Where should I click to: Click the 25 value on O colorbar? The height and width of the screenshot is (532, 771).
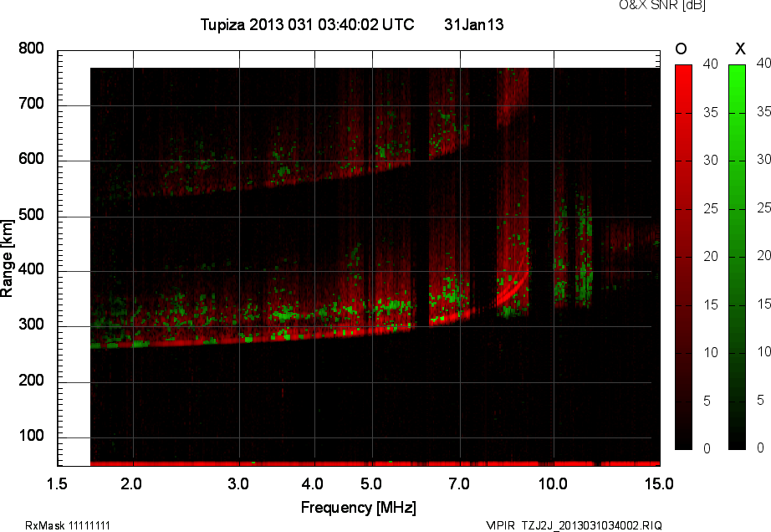pyautogui.click(x=711, y=209)
